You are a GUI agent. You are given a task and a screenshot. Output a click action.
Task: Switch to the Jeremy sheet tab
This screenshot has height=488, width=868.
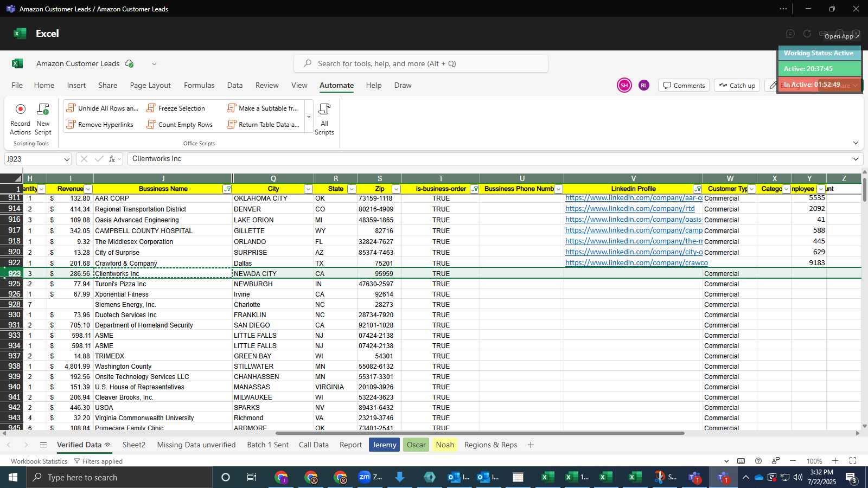384,445
